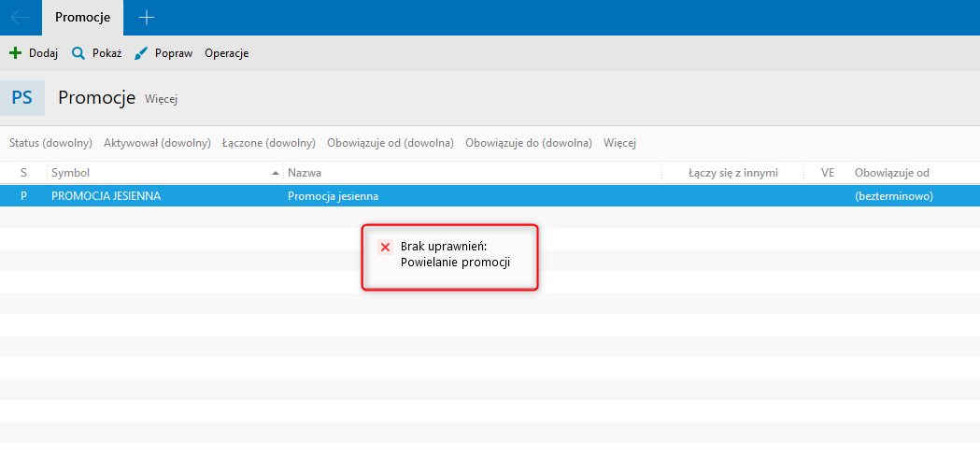This screenshot has width=980, height=455.
Task: Click the Obowiązuje od column header
Action: [x=892, y=173]
